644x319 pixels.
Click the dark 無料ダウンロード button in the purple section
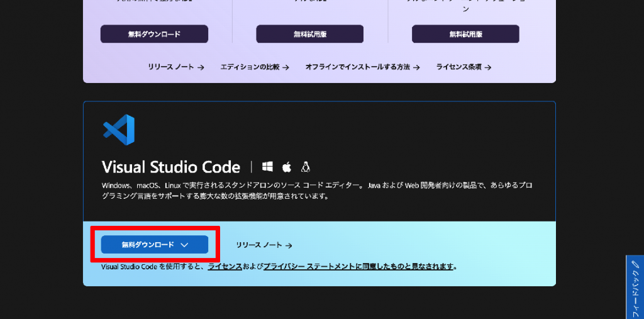tap(154, 34)
